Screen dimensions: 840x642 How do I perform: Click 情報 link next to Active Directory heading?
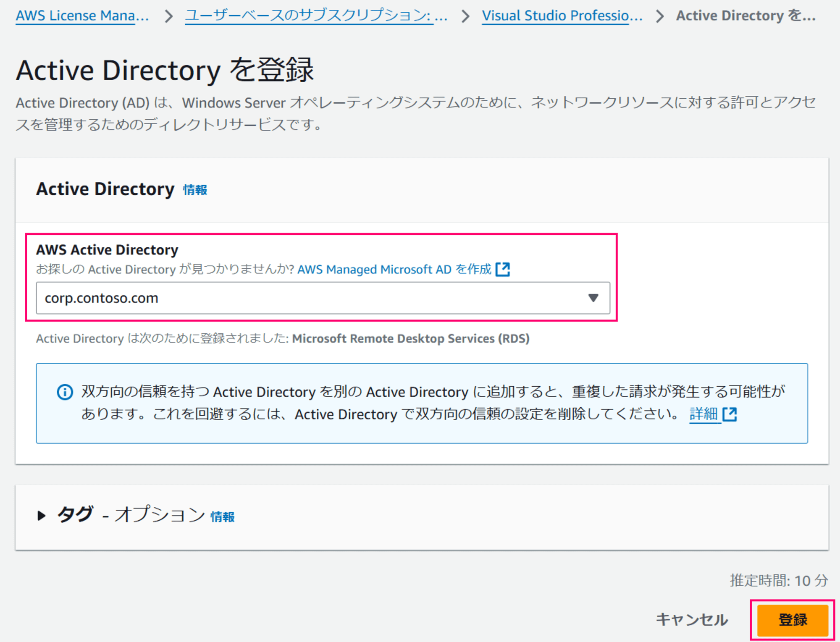(x=195, y=190)
